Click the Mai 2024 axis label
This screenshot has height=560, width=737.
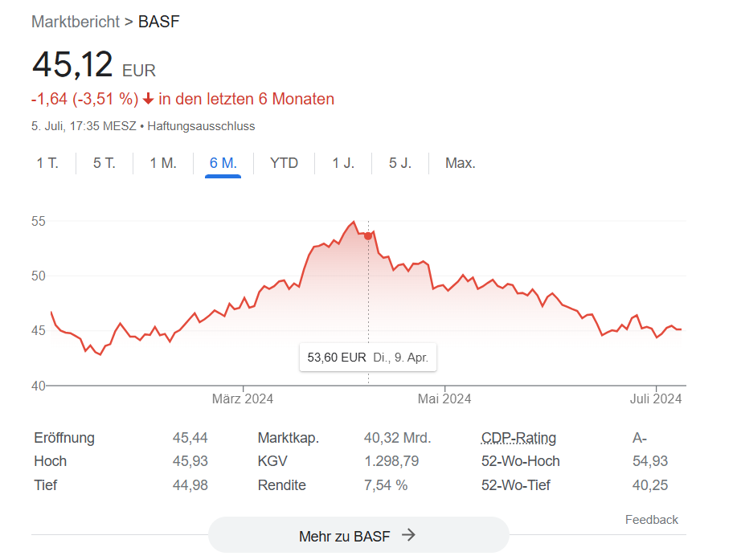(x=444, y=399)
